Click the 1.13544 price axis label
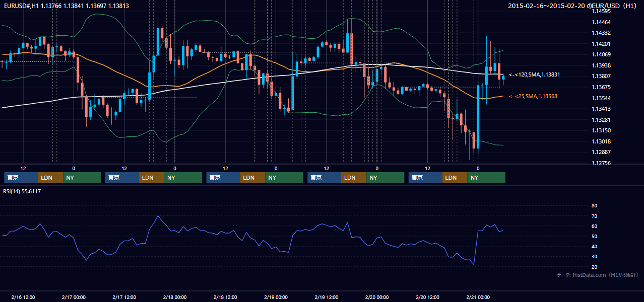This screenshot has width=644, height=302. point(602,98)
